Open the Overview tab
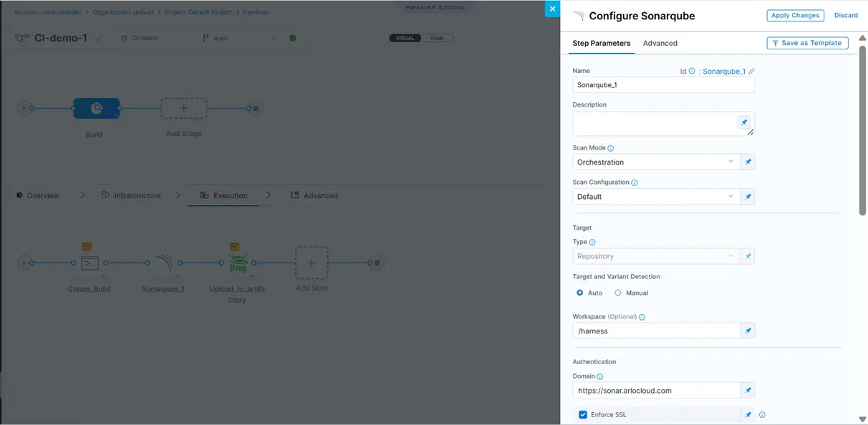The image size is (868, 425). click(37, 195)
